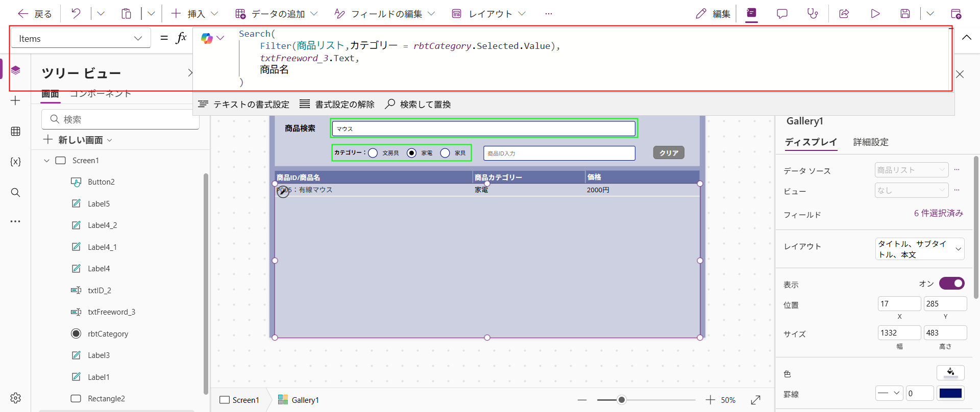The width and height of the screenshot is (980, 412).
Task: Open the app checker stethoscope icon
Action: (x=813, y=14)
